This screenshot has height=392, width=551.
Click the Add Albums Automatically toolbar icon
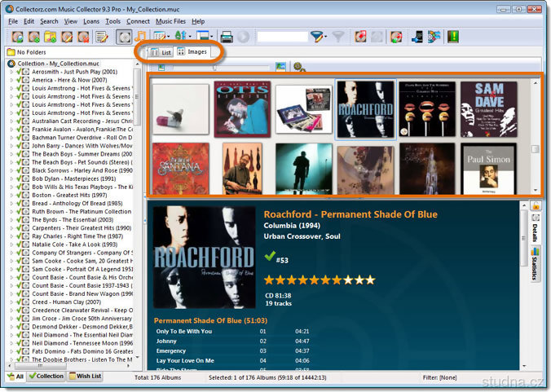click(17, 37)
